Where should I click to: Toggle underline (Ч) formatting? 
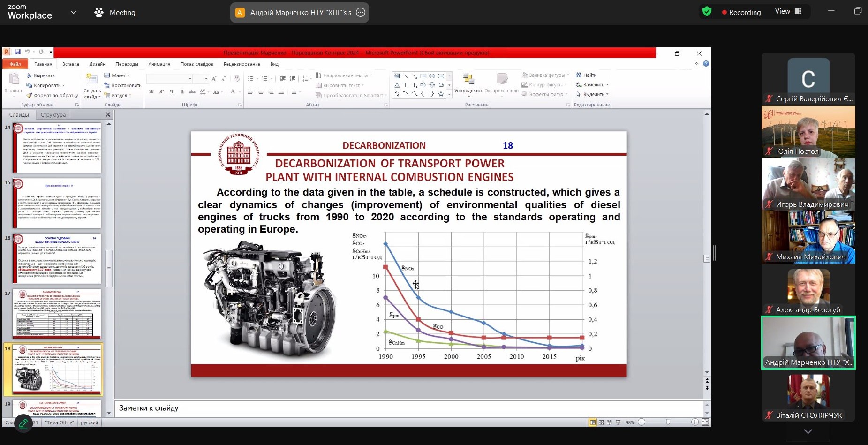pyautogui.click(x=172, y=92)
